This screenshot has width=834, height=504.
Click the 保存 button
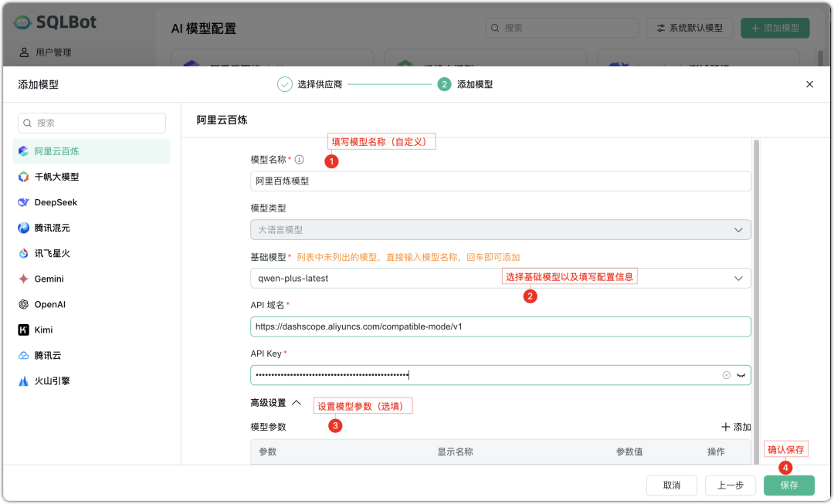coord(788,485)
